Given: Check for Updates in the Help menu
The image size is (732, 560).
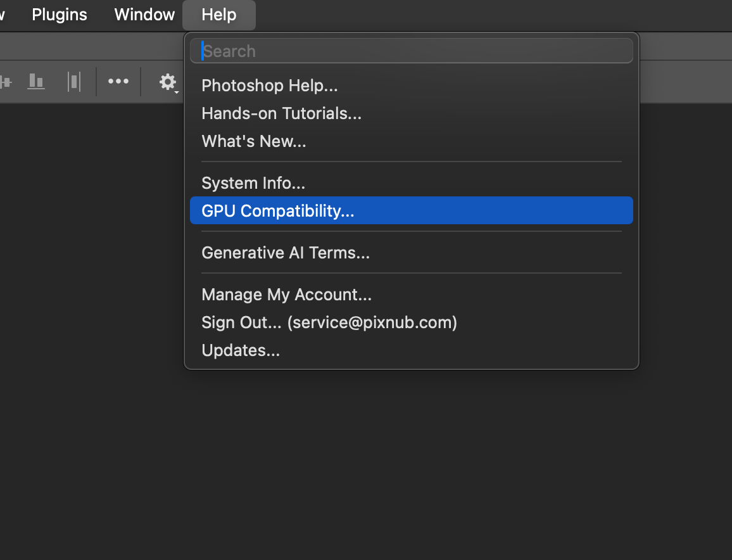Looking at the screenshot, I should 241,350.
